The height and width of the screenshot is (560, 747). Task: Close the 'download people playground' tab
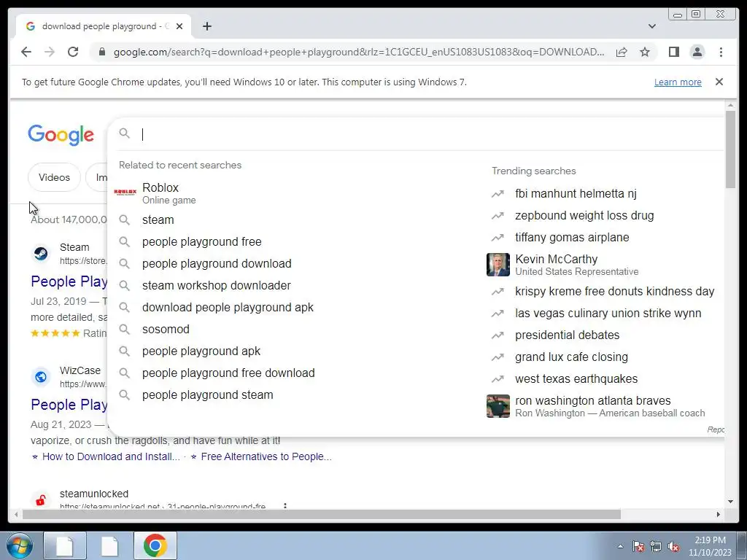click(179, 26)
